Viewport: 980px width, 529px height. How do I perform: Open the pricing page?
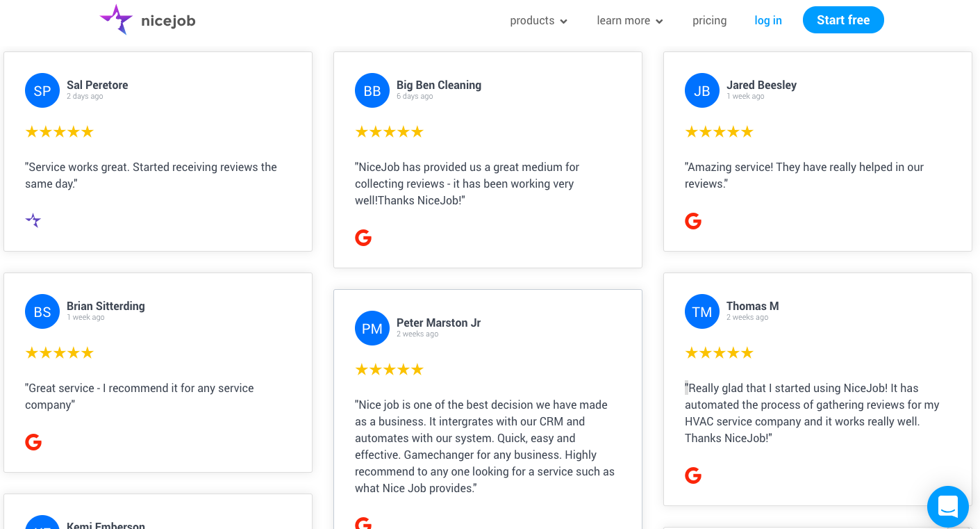coord(709,21)
